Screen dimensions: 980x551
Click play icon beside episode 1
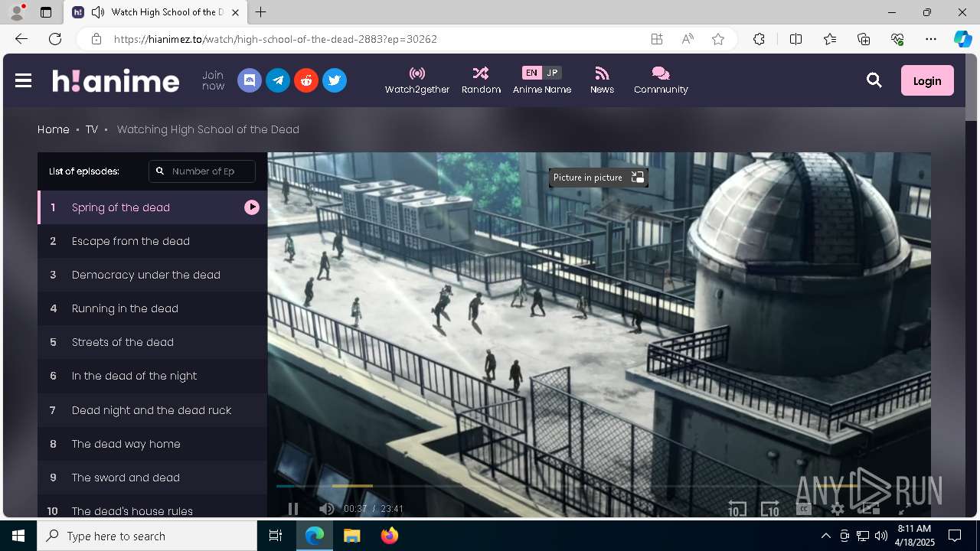click(252, 207)
